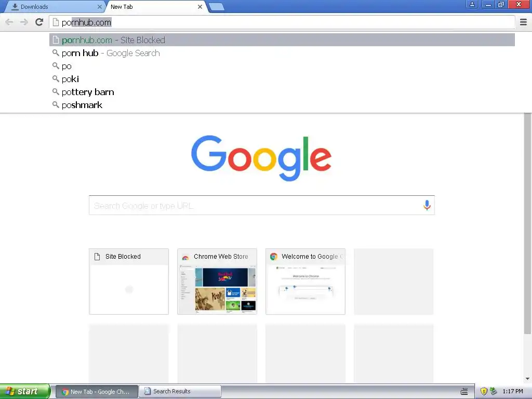
Task: Click the user profile icon in title bar
Action: [472, 4]
